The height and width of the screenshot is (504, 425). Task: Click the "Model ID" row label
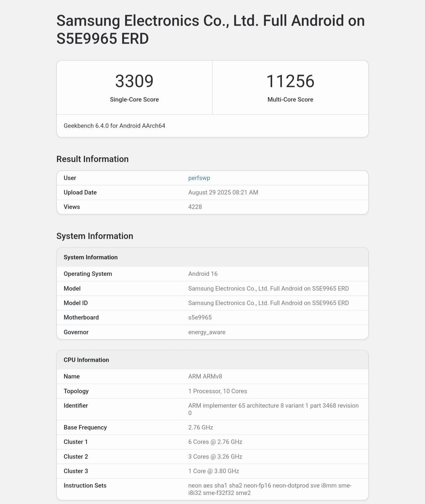point(76,303)
